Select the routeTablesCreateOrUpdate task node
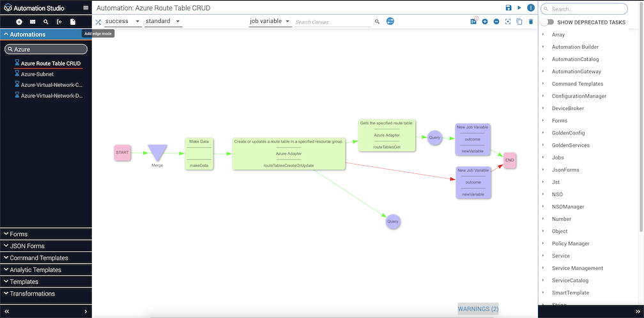The width and height of the screenshot is (644, 318). 289,154
